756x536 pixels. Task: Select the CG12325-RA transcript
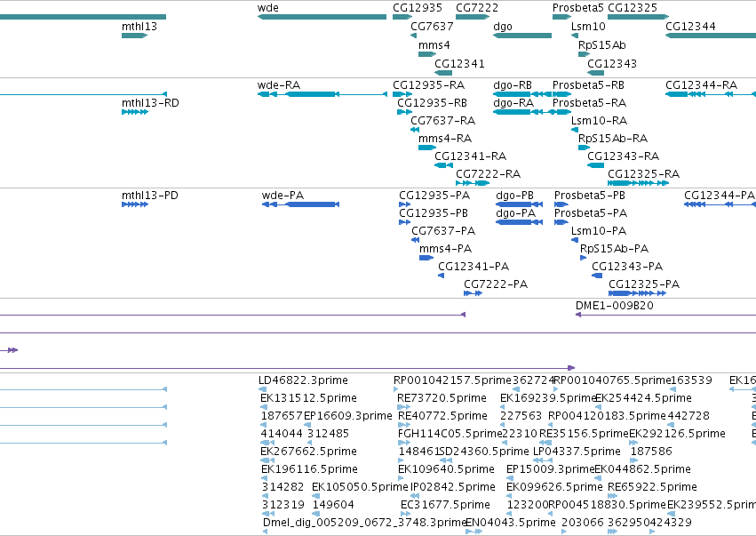(x=639, y=183)
